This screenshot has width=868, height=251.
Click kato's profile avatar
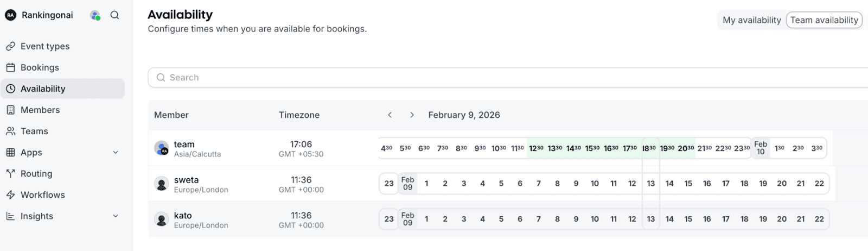click(x=162, y=219)
